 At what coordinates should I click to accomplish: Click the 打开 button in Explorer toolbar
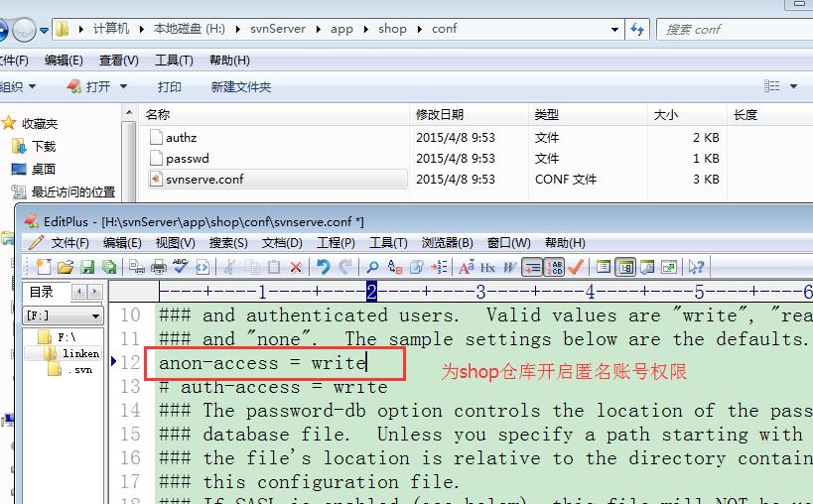click(89, 86)
